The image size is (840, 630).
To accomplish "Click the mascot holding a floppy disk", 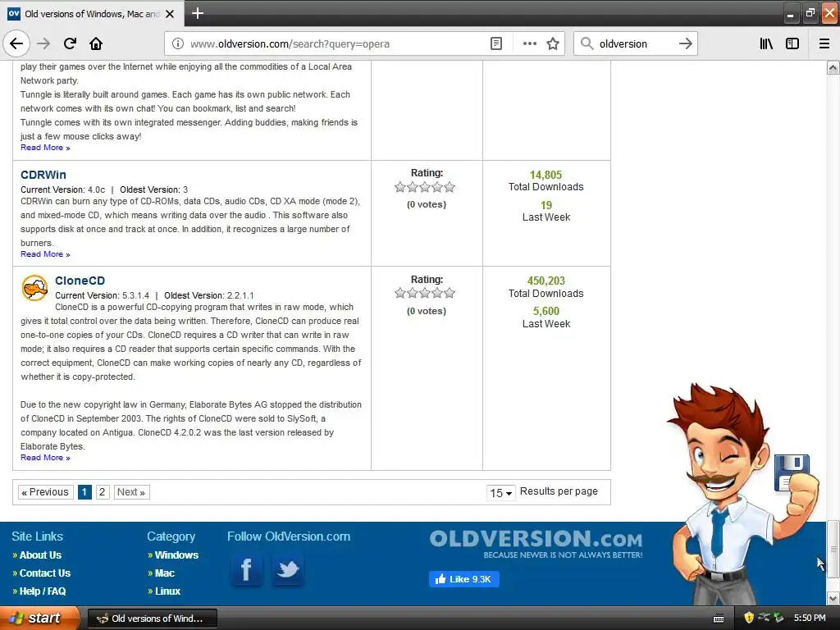I will click(x=742, y=493).
